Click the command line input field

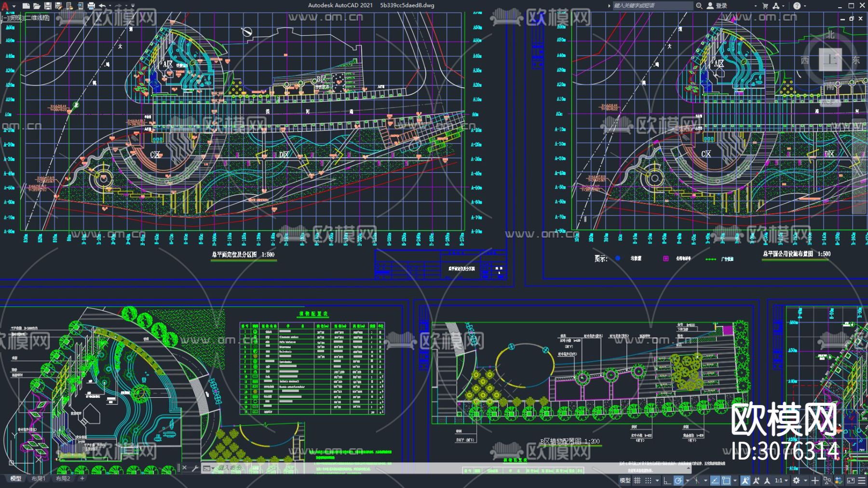pos(338,468)
